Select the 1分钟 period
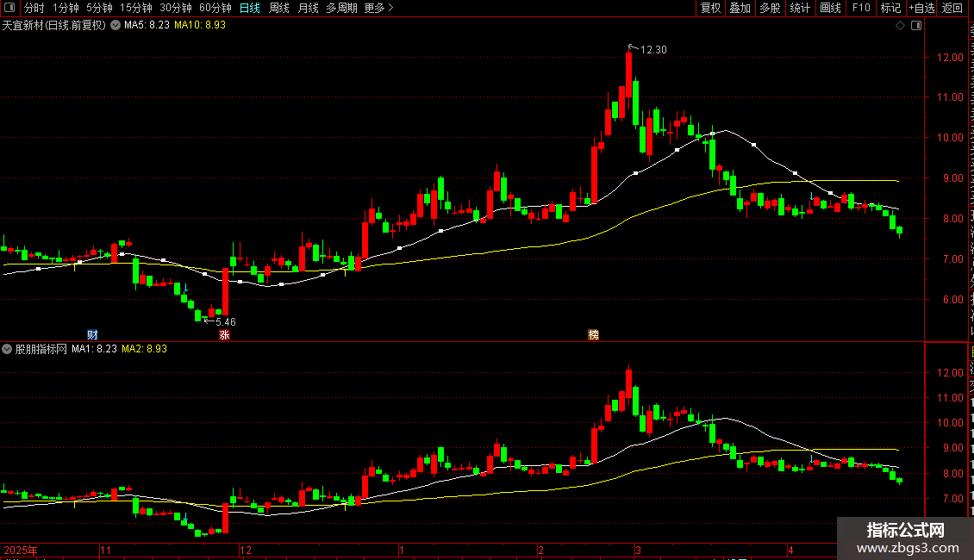Screen dimensions: 974x560 point(66,8)
